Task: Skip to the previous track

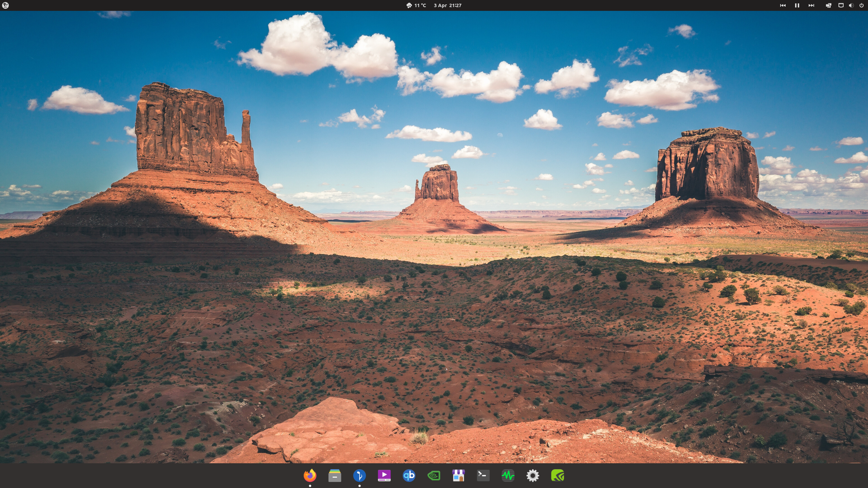Action: coord(783,5)
